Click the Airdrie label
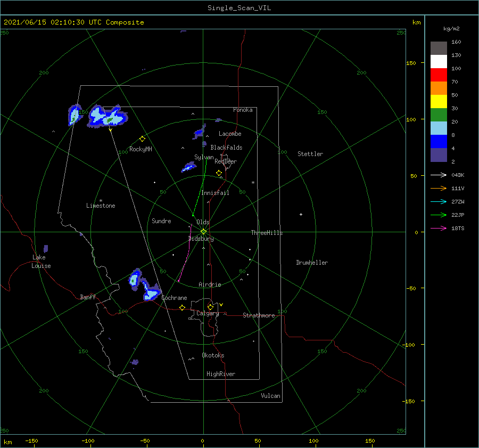Image resolution: width=479 pixels, height=448 pixels. tap(210, 284)
